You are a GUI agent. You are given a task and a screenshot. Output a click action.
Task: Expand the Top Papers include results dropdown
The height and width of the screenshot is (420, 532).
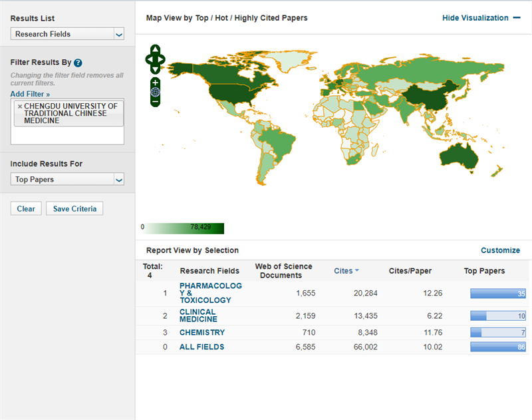[x=68, y=179]
